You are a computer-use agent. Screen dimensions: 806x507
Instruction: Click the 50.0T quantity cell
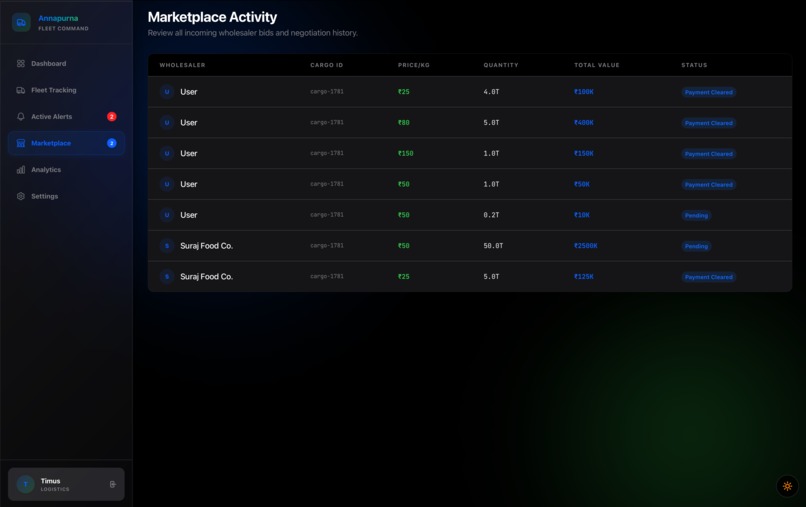tap(493, 246)
